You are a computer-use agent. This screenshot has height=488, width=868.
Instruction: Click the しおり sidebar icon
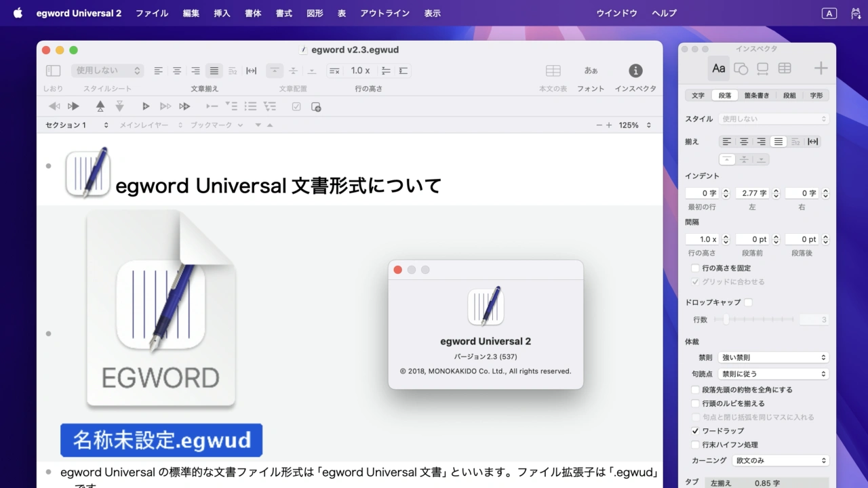(x=53, y=70)
